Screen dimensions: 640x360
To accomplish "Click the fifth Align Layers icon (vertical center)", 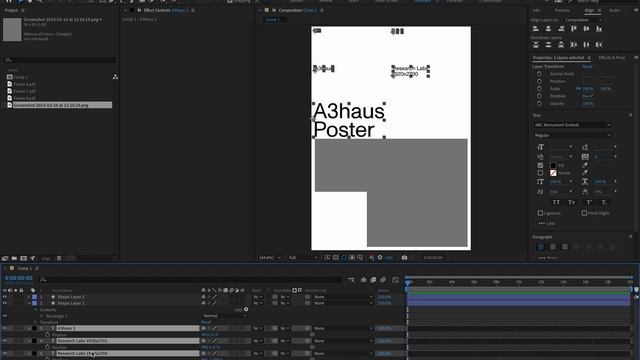I will click(587, 29).
